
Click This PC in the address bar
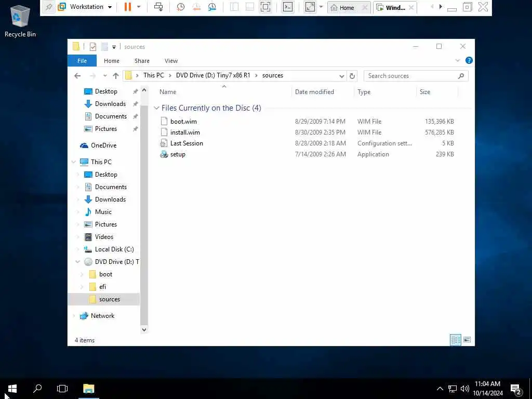pos(153,75)
